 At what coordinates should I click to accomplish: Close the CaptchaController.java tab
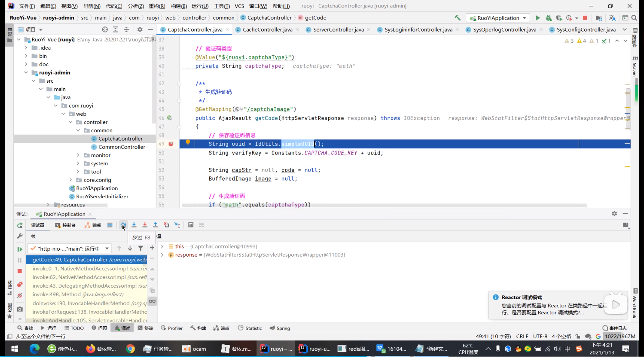[x=227, y=29]
